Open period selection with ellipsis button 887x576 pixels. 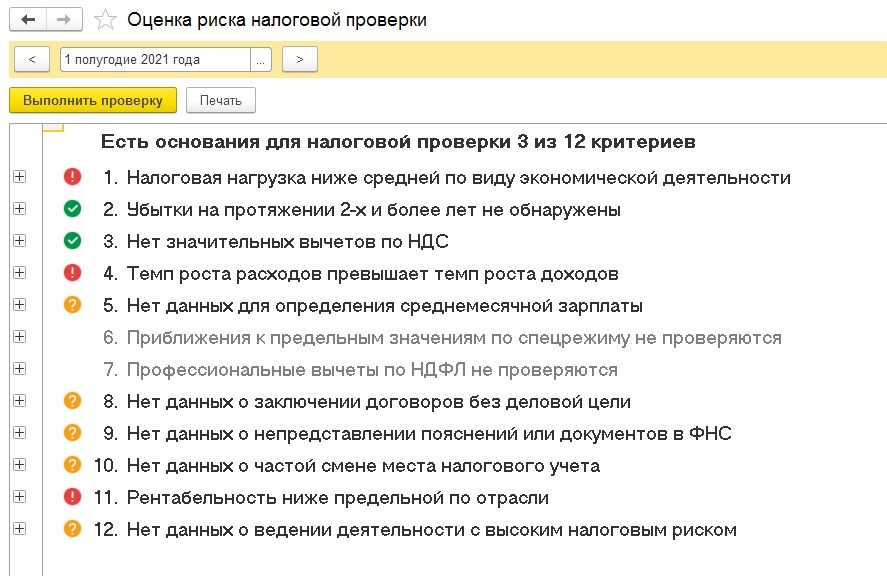tap(261, 59)
